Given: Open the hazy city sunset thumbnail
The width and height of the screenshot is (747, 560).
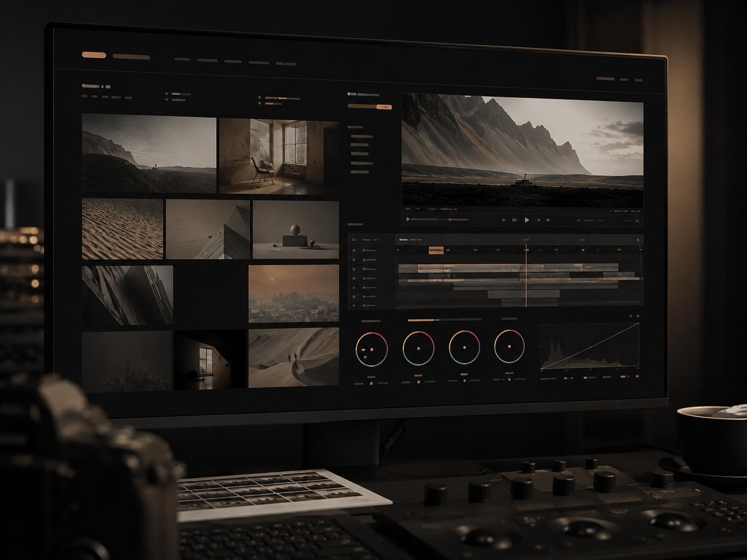Looking at the screenshot, I should [x=294, y=294].
